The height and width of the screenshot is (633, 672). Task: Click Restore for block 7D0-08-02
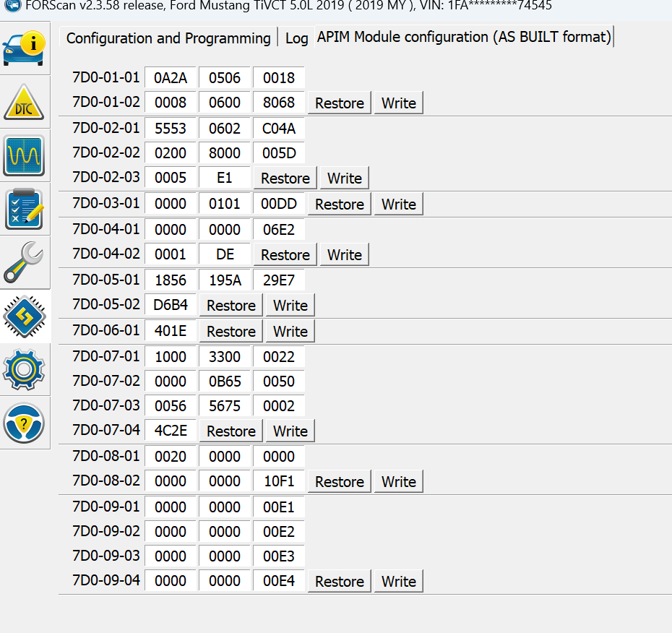click(x=340, y=481)
